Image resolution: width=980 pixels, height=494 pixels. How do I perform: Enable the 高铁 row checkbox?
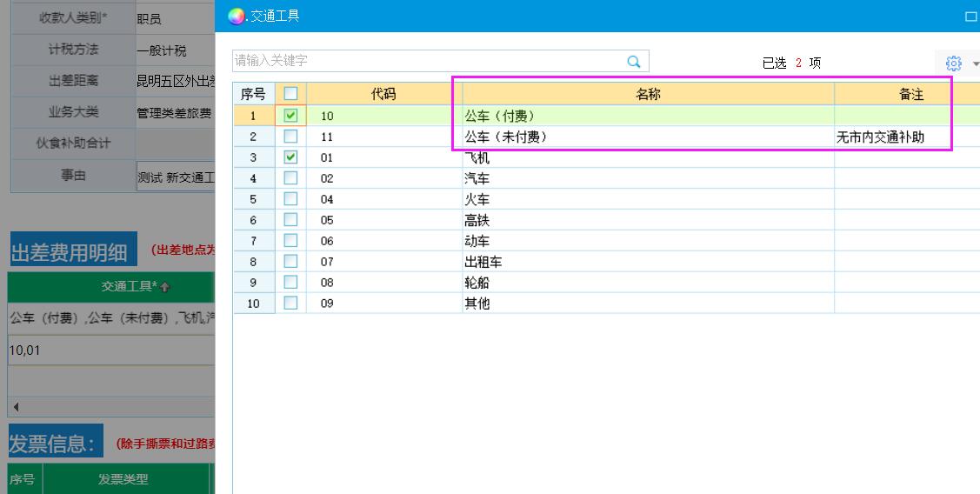coord(290,220)
